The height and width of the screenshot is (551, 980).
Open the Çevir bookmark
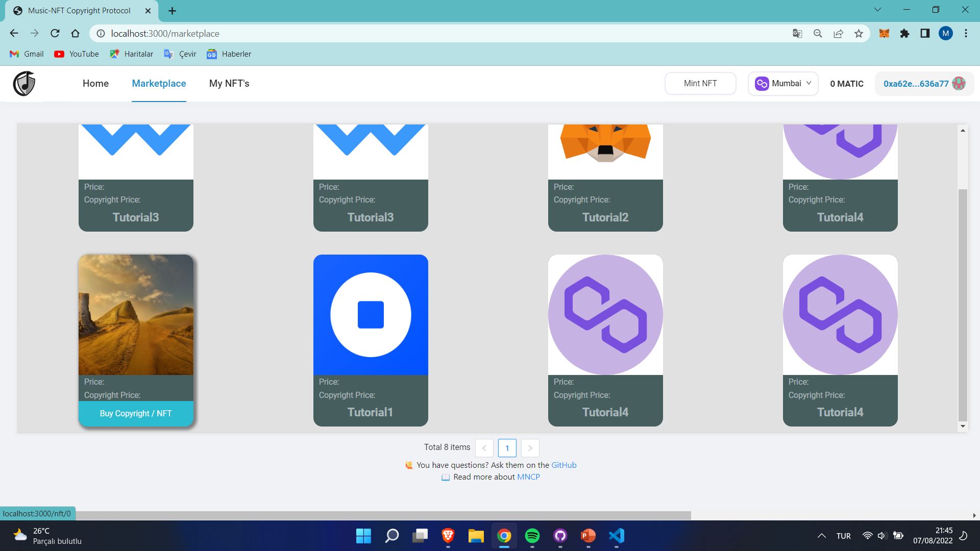pyautogui.click(x=180, y=54)
